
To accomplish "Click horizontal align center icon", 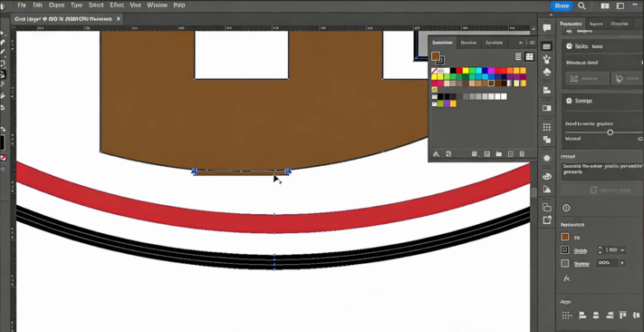I will click(x=595, y=316).
